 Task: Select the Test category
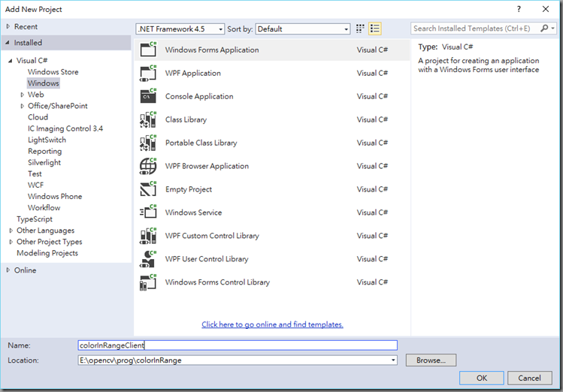(x=35, y=174)
